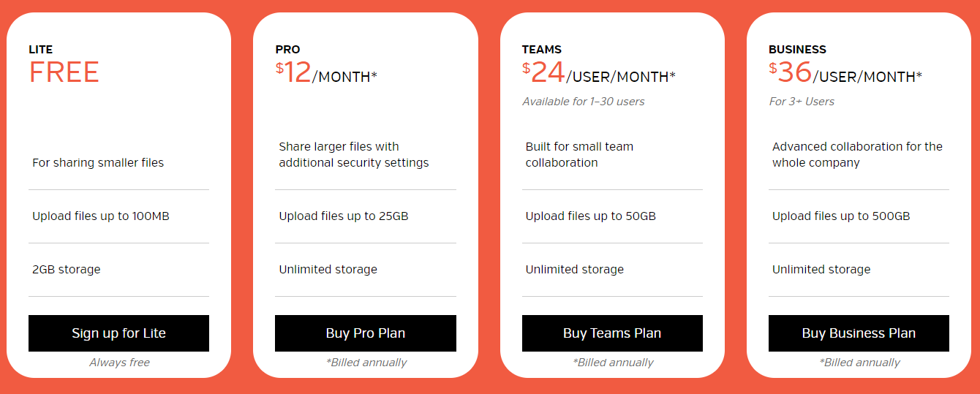Click 'Upload files up to 25GB' text
980x394 pixels.
click(x=344, y=216)
